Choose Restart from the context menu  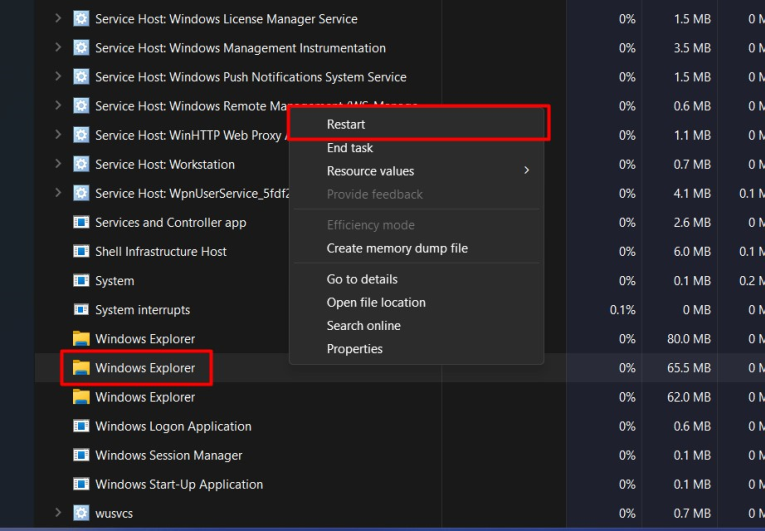point(346,124)
